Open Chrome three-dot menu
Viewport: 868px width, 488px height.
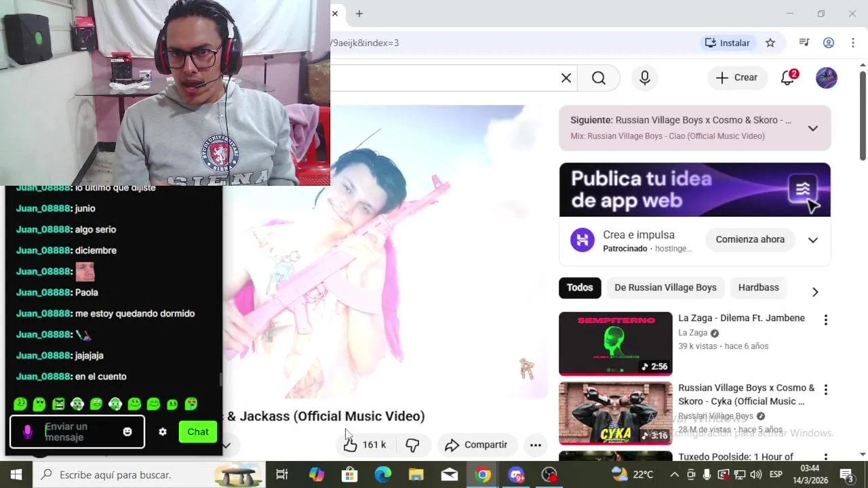852,43
